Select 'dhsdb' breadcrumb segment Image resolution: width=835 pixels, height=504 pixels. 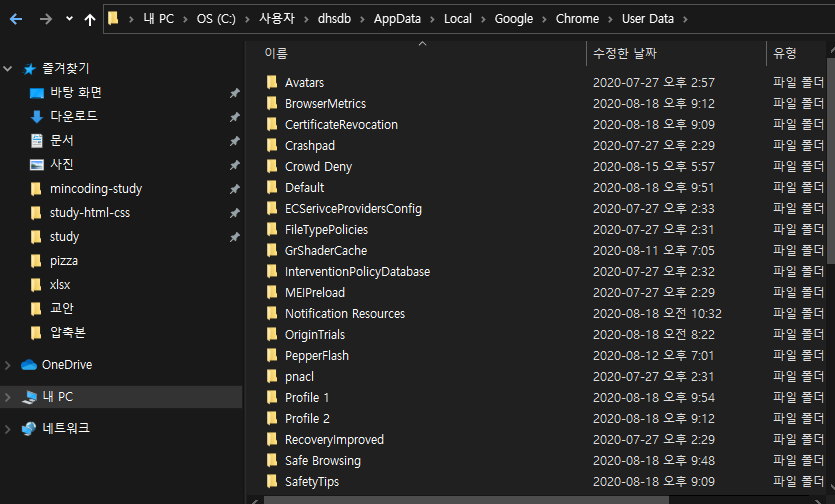click(x=334, y=19)
